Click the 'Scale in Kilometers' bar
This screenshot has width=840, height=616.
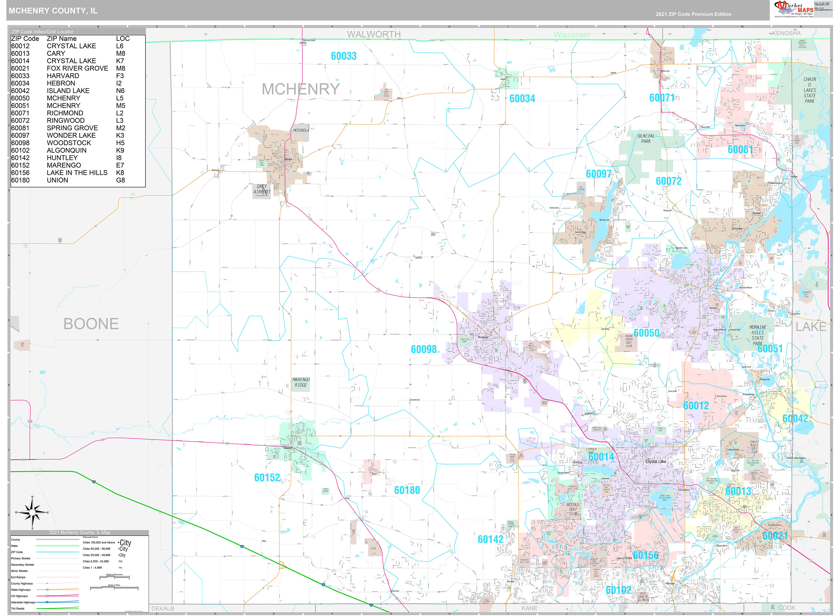(x=114, y=576)
